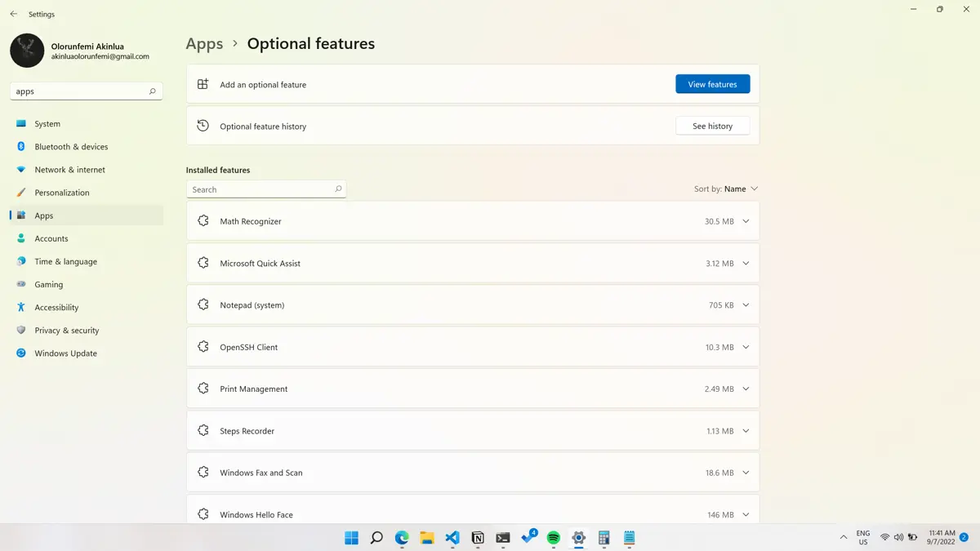Click the OpenSSH Client feature icon
Screen dimensions: 980x551
pyautogui.click(x=203, y=347)
